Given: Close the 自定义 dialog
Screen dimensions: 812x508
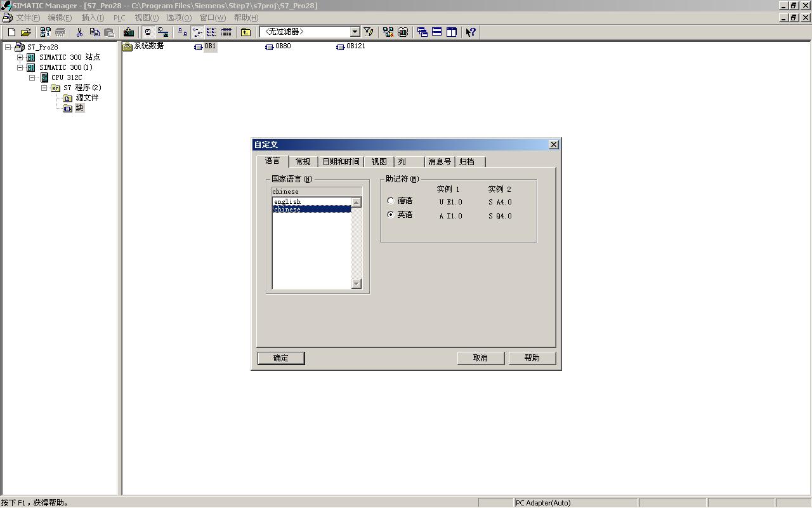Looking at the screenshot, I should click(553, 145).
